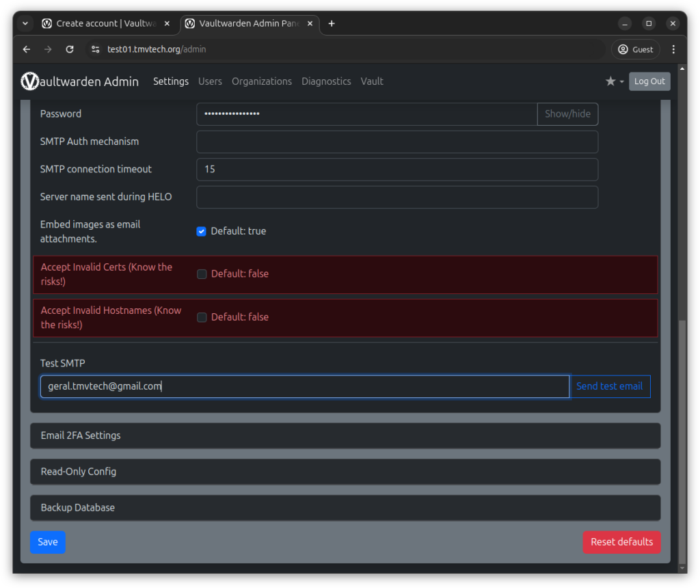
Task: Open the Users page in navbar
Action: click(x=210, y=81)
